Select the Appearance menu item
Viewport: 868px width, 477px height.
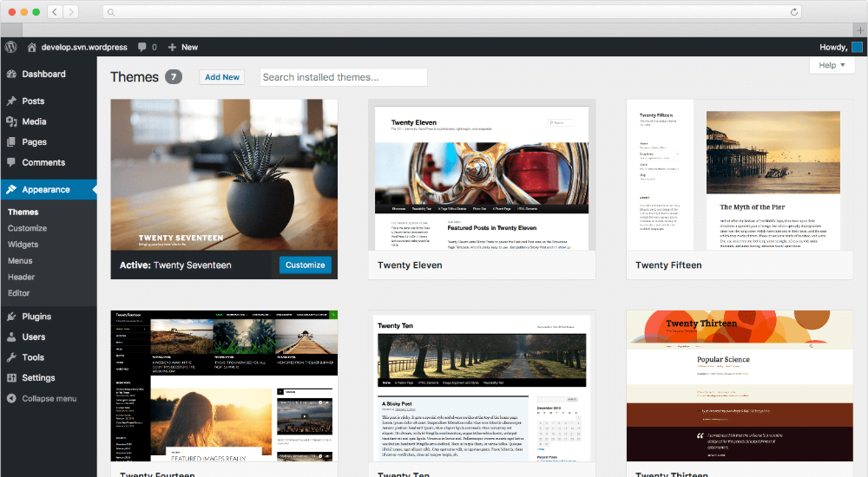pos(49,189)
